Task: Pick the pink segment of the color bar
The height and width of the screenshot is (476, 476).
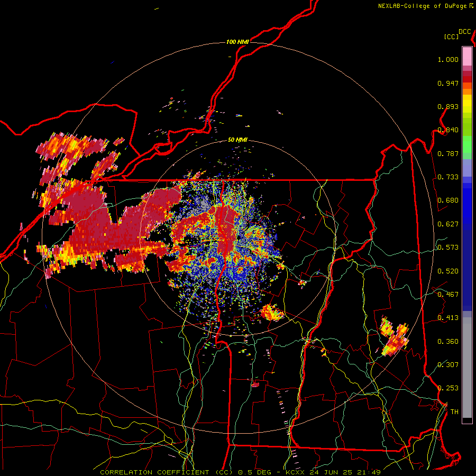Action: 467,56
